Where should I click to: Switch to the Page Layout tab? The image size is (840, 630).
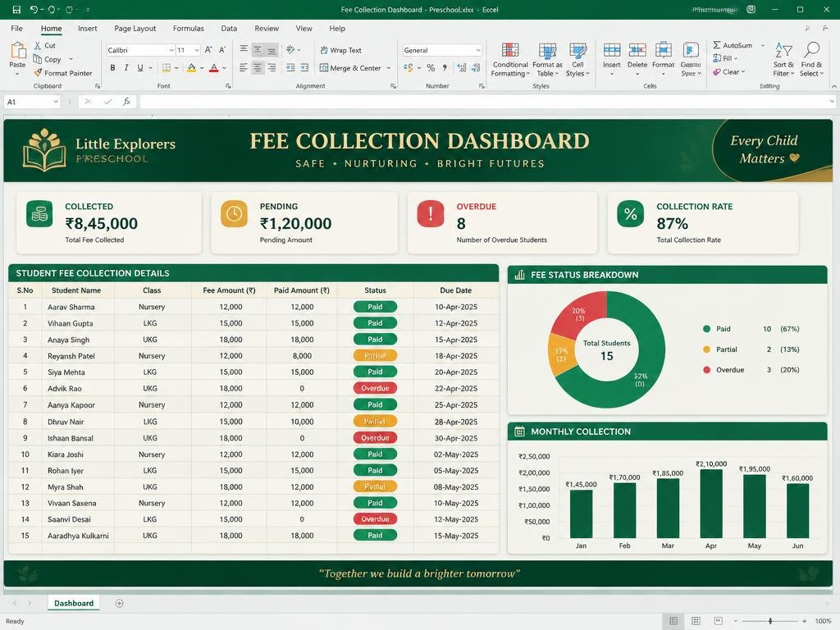(x=135, y=29)
